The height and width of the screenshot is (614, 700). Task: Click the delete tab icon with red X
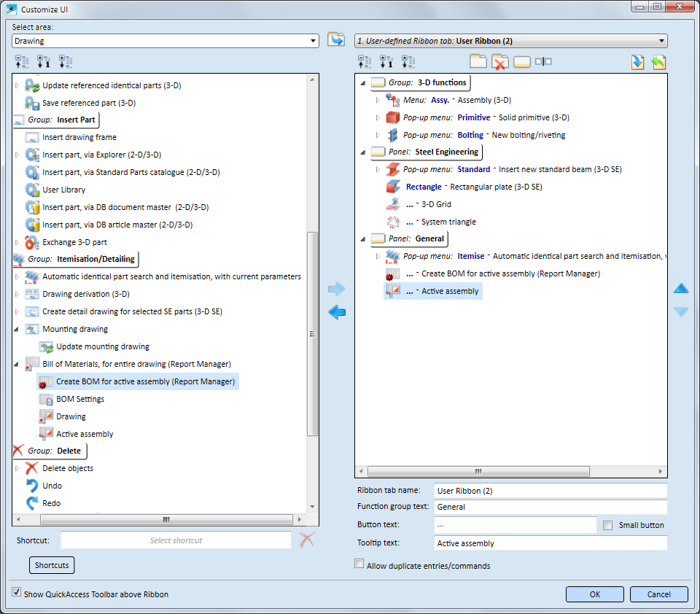pos(499,62)
